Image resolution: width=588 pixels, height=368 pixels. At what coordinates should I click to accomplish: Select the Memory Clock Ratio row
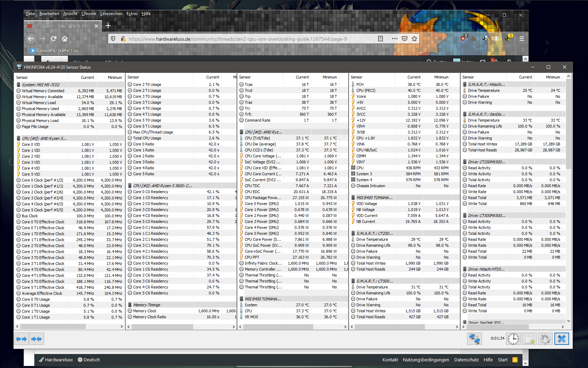181,317
